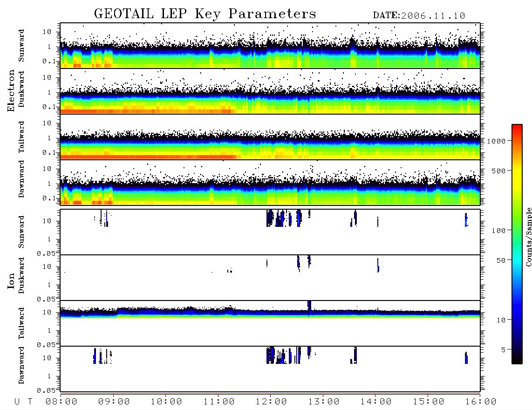Select the 15:00 time axis label
This screenshot has width=532, height=410.
(x=429, y=402)
